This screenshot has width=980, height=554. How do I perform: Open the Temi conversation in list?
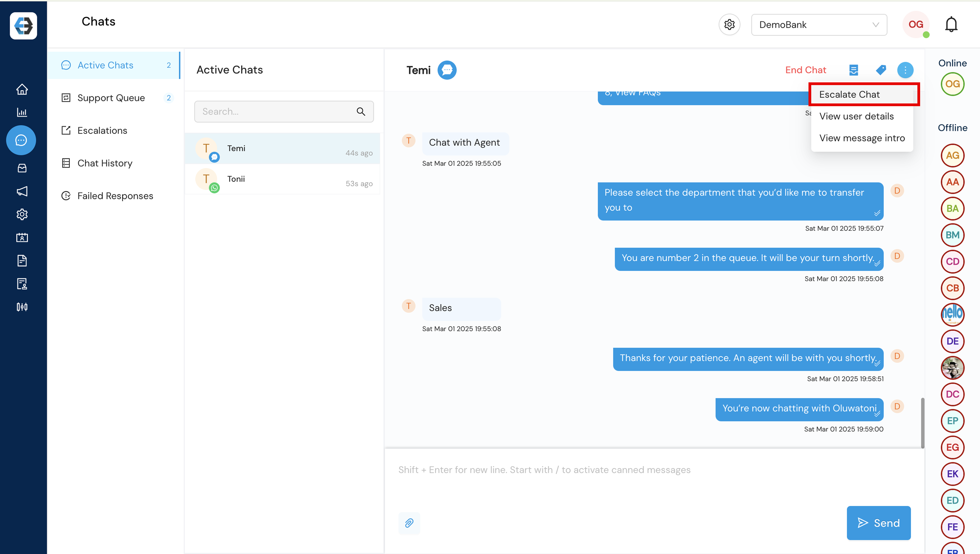pos(282,149)
